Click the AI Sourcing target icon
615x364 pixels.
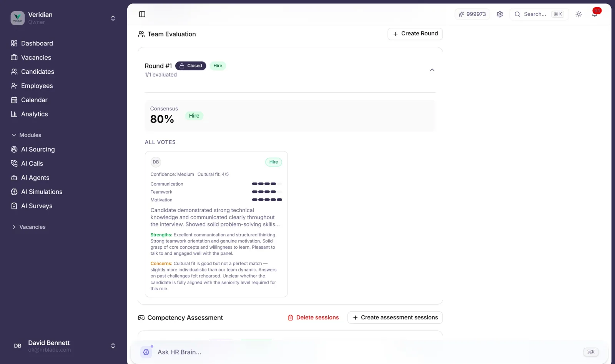click(x=14, y=150)
